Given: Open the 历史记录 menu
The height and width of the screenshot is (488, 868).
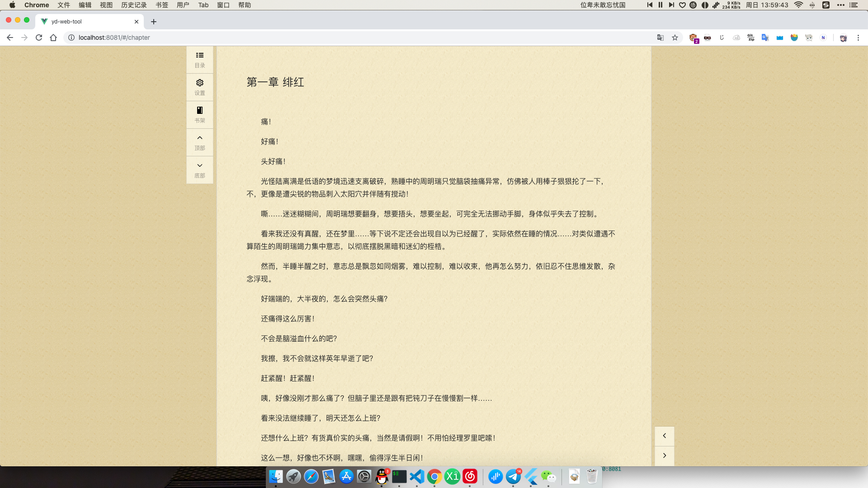Looking at the screenshot, I should [134, 5].
